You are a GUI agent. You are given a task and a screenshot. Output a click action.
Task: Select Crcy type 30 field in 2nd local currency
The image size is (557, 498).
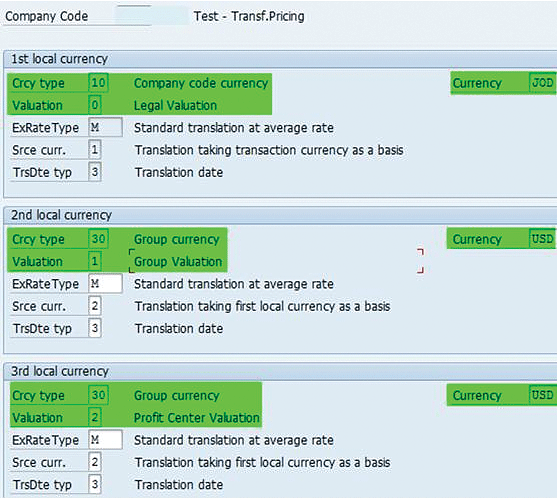coord(98,239)
